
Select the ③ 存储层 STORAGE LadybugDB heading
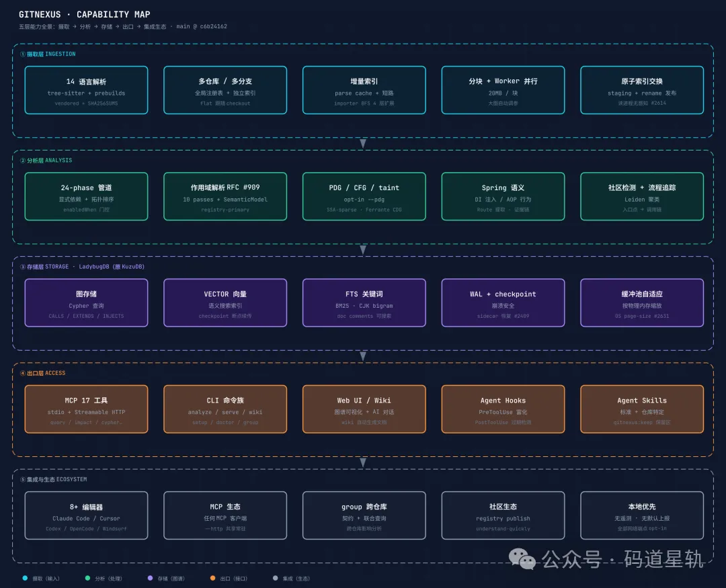tap(82, 267)
